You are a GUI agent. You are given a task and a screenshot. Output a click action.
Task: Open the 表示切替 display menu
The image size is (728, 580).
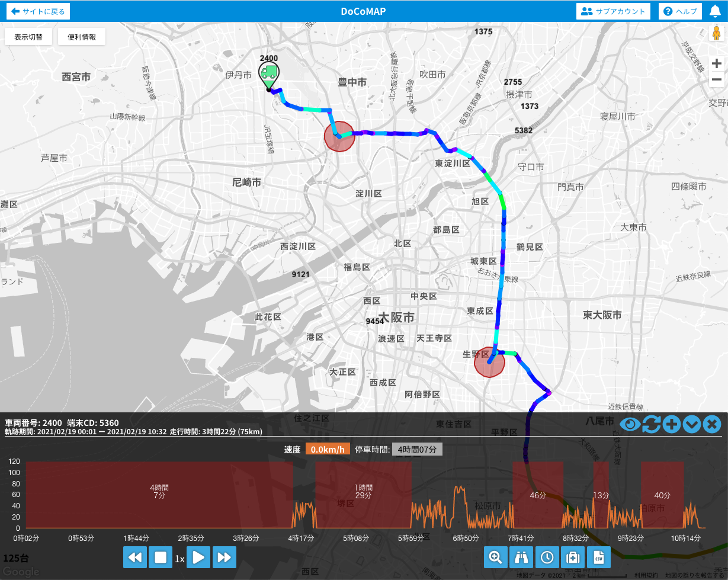(28, 37)
